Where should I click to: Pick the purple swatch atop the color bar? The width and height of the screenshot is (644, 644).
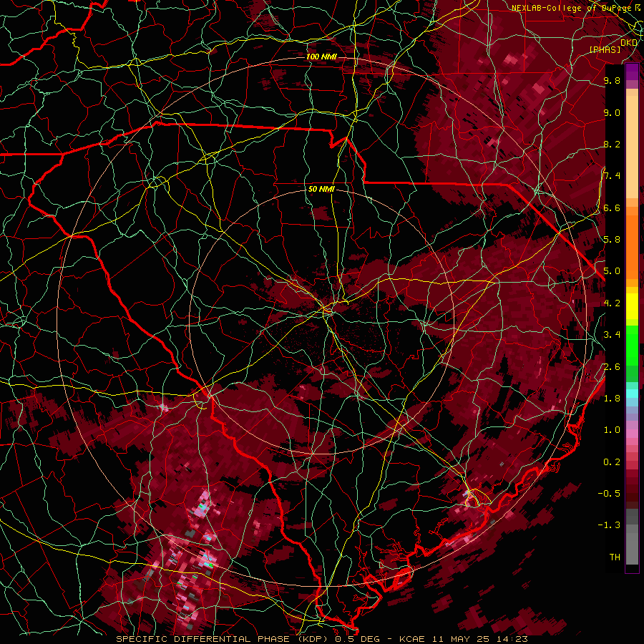[632, 72]
